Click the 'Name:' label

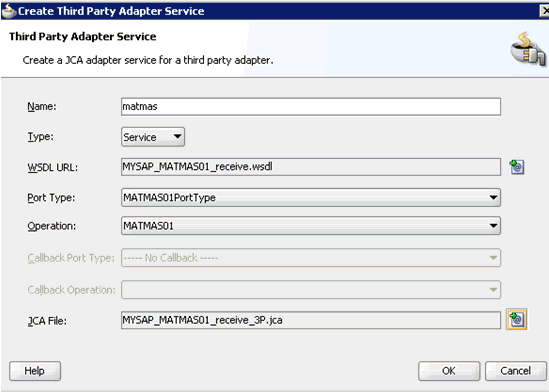(x=42, y=106)
